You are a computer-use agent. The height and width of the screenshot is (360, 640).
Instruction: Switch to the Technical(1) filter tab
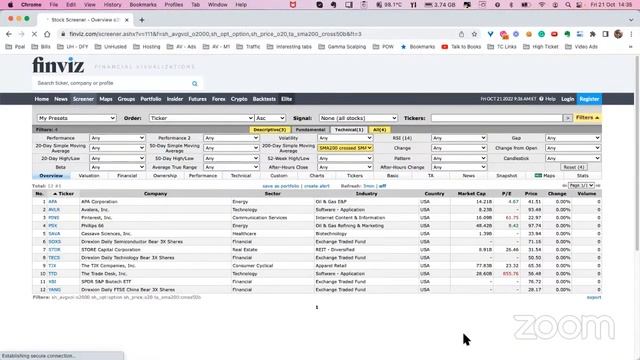(349, 130)
